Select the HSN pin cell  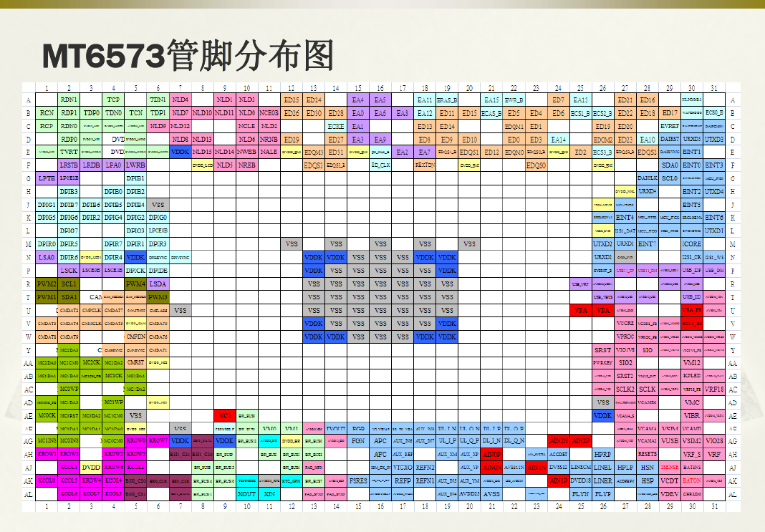[x=648, y=467]
